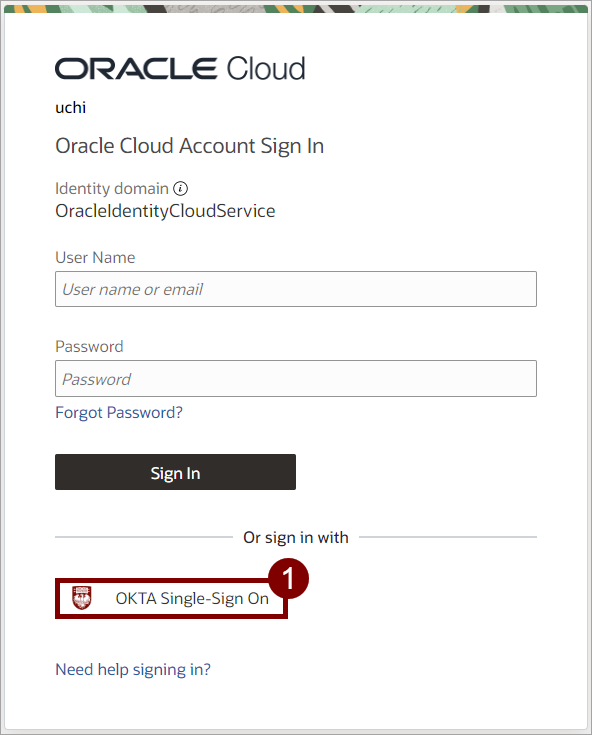This screenshot has width=592, height=735.
Task: Click the black Sign In button
Action: pos(175,472)
